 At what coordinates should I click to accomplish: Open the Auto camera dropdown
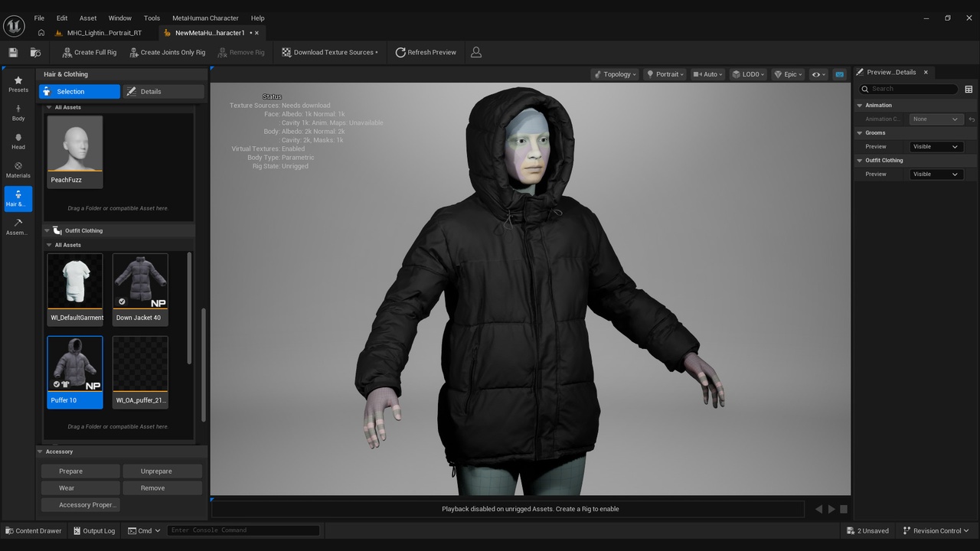click(707, 74)
